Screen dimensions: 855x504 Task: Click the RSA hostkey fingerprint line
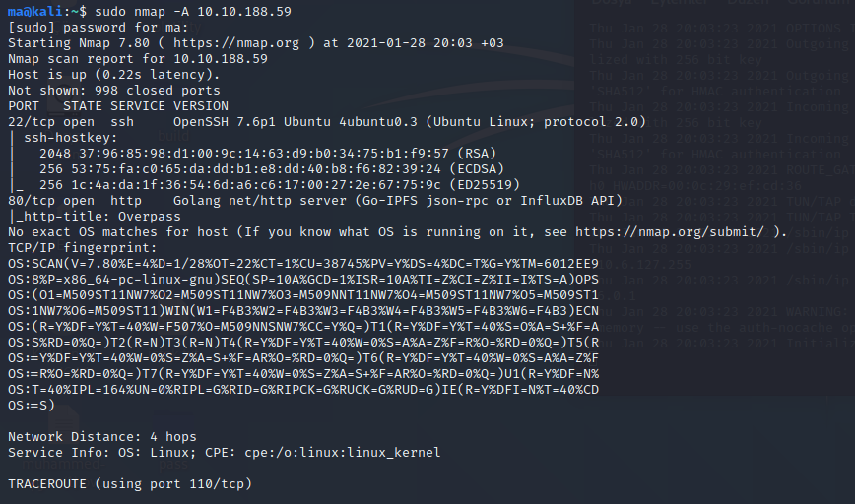(x=268, y=154)
